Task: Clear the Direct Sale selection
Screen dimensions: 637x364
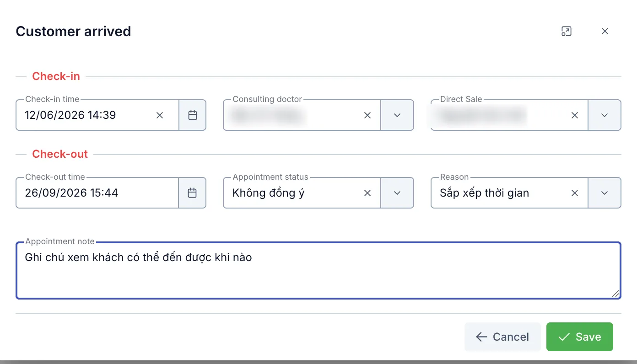Action: point(575,115)
